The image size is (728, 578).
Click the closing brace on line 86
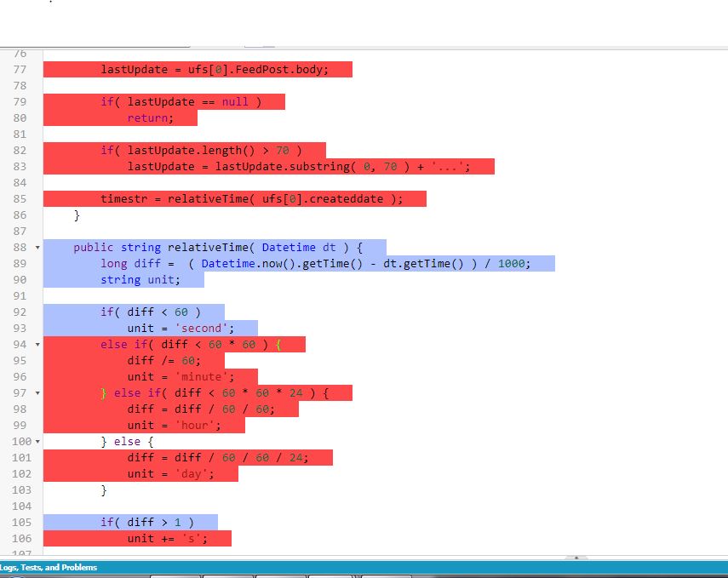(x=77, y=215)
